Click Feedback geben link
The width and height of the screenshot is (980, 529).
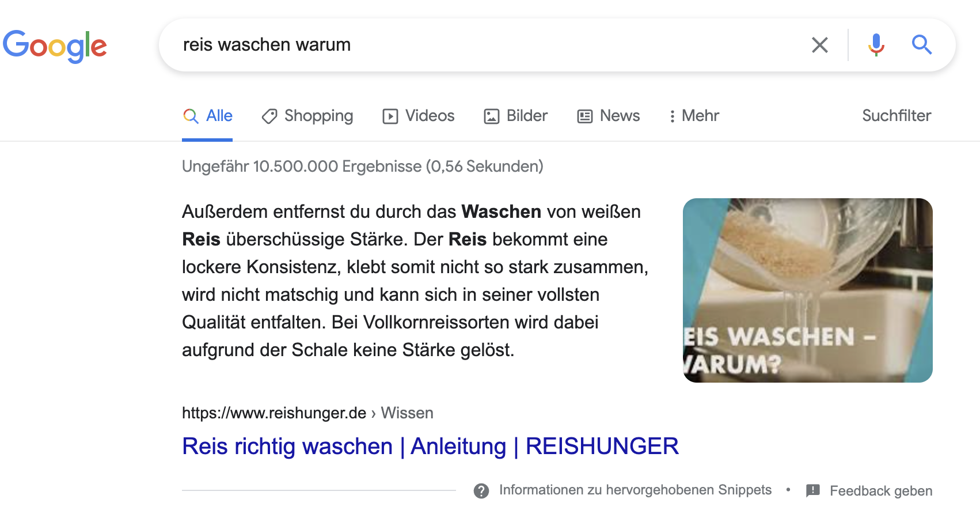click(x=881, y=491)
